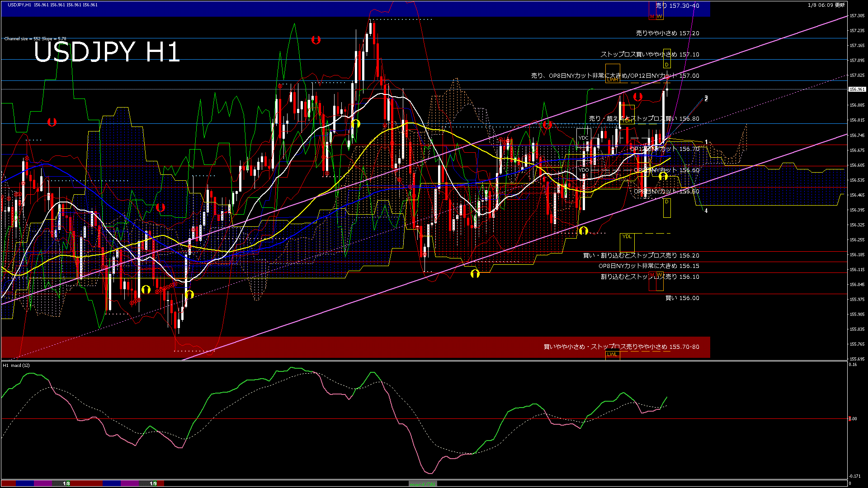
Task: Click the yellow YDL marker near 156.25
Action: tap(627, 236)
